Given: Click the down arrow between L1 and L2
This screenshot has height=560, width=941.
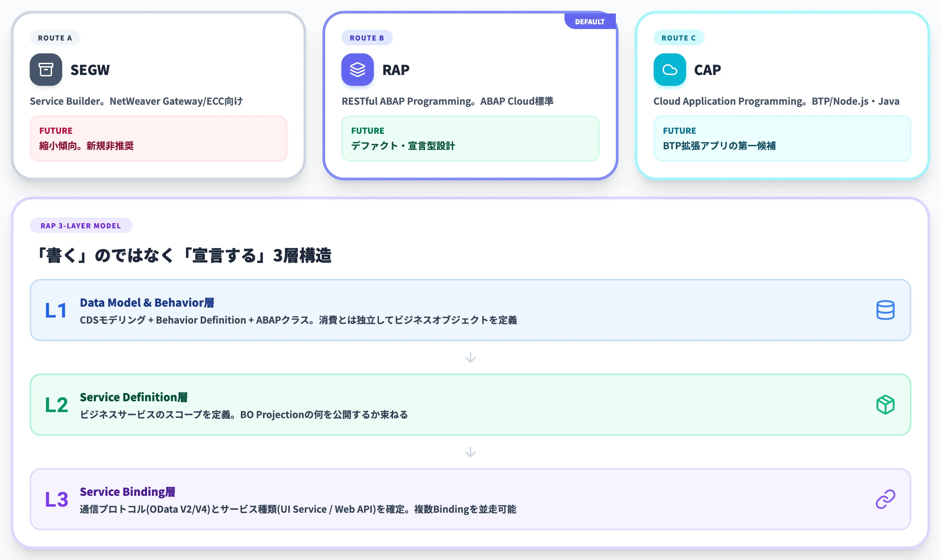Looking at the screenshot, I should coord(470,357).
